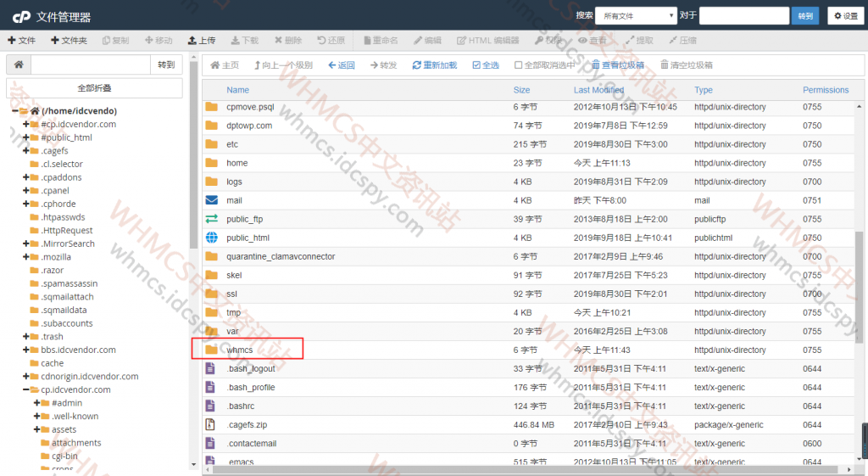Viewport: 868px width, 476px height.
Task: Click the 返回 back link
Action: (x=341, y=65)
